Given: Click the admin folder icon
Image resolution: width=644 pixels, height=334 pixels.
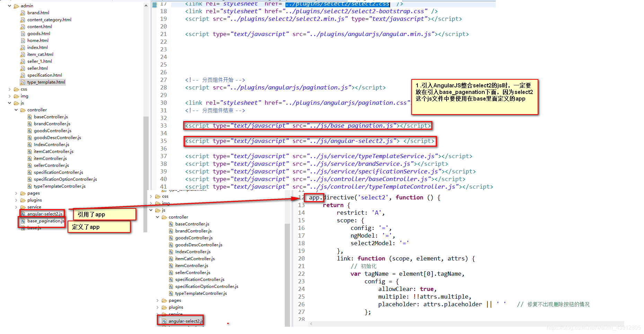Looking at the screenshot, I should click(16, 6).
